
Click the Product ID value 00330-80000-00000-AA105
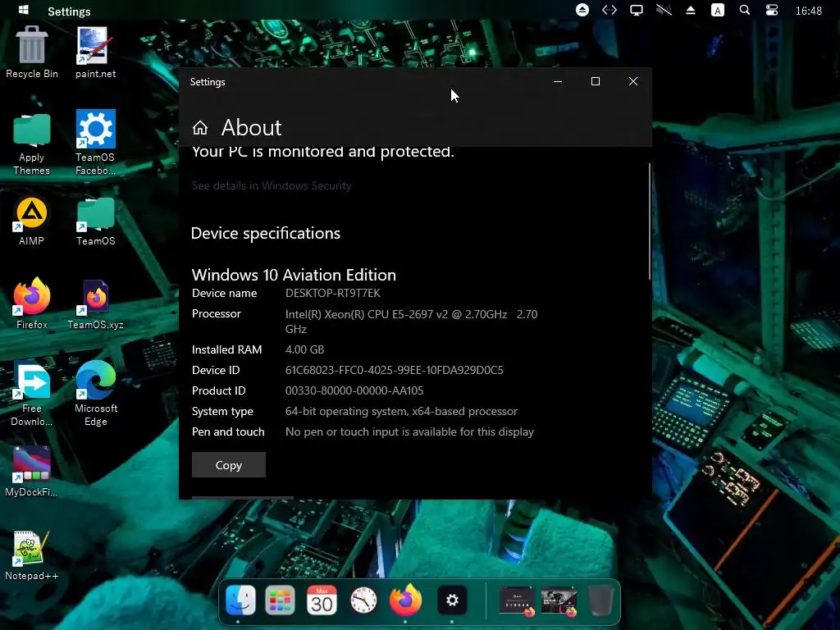[x=354, y=391]
